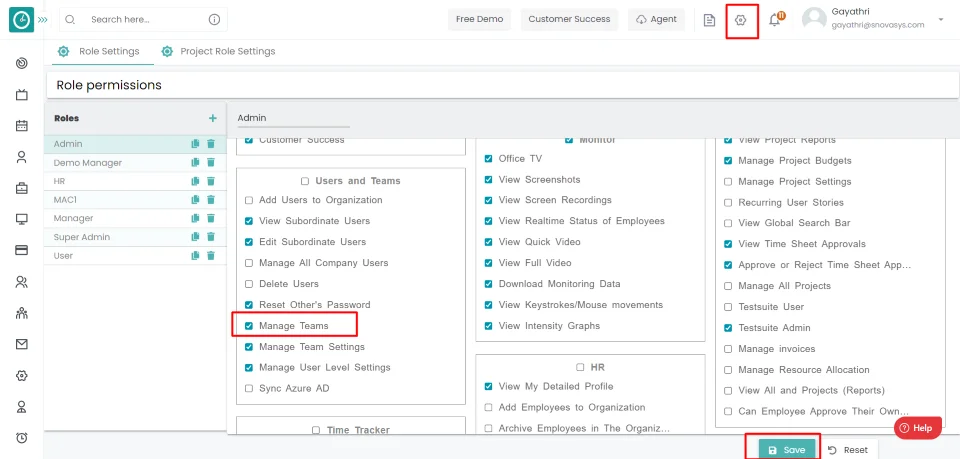Click Gayathri profile avatar
Screen dimensions: 960x459
click(814, 20)
